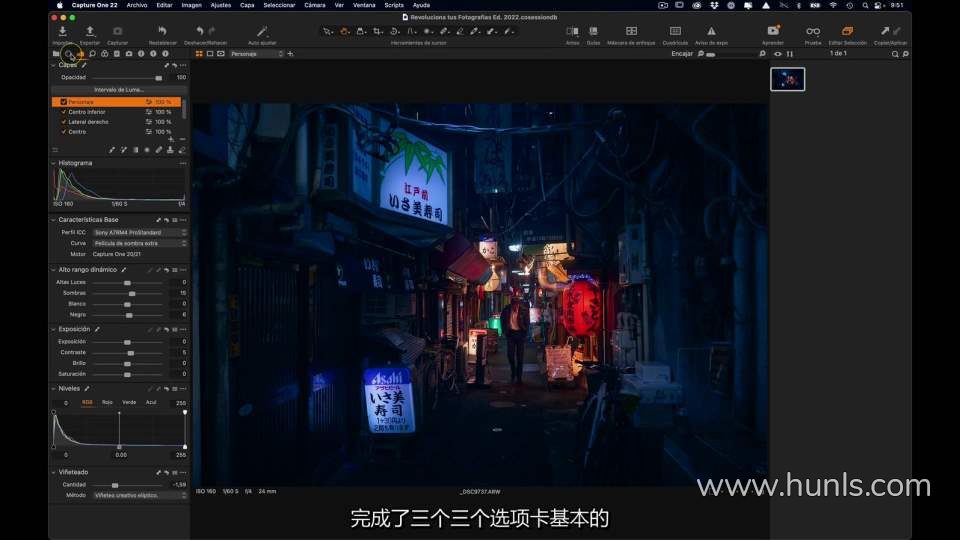Image resolution: width=960 pixels, height=540 pixels.
Task: Click the Deshacer undo arrow
Action: tap(200, 31)
